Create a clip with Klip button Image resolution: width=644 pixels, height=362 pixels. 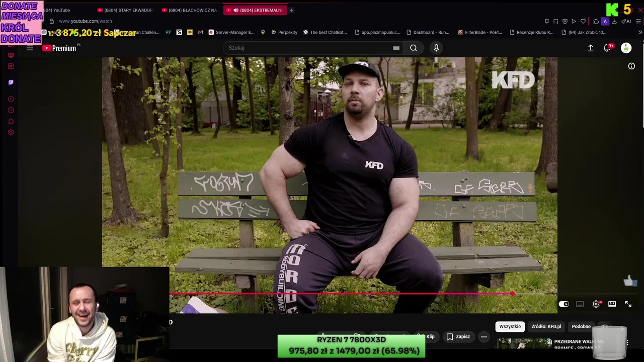pyautogui.click(x=427, y=337)
